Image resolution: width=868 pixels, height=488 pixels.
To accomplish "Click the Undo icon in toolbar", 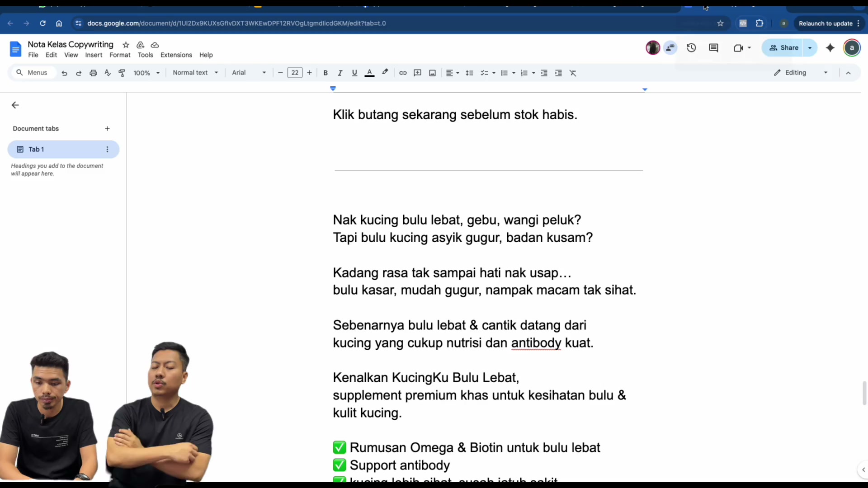I will (x=64, y=73).
